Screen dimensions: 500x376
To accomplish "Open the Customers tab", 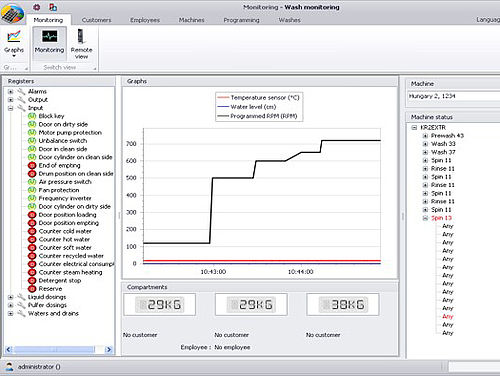I will pyautogui.click(x=96, y=20).
